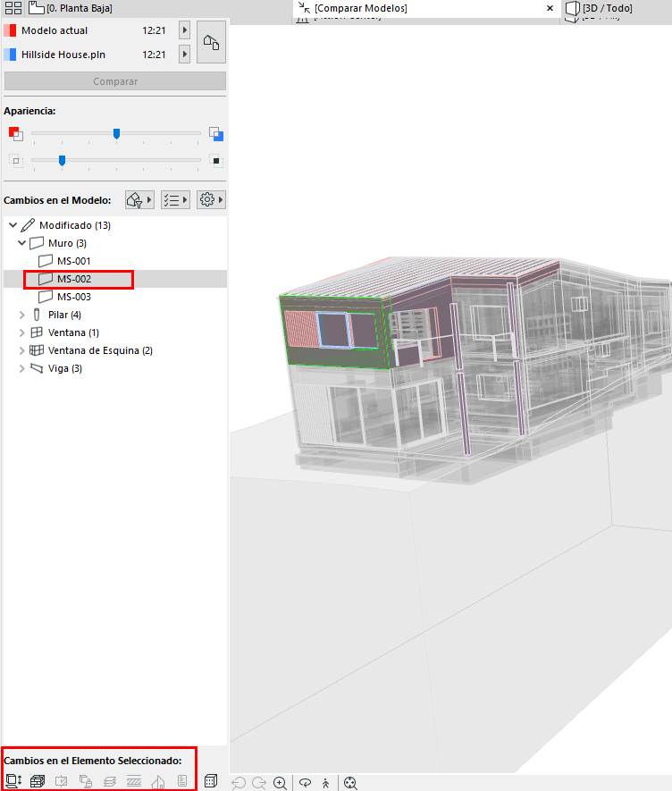Click the fit in window icon

[350, 783]
